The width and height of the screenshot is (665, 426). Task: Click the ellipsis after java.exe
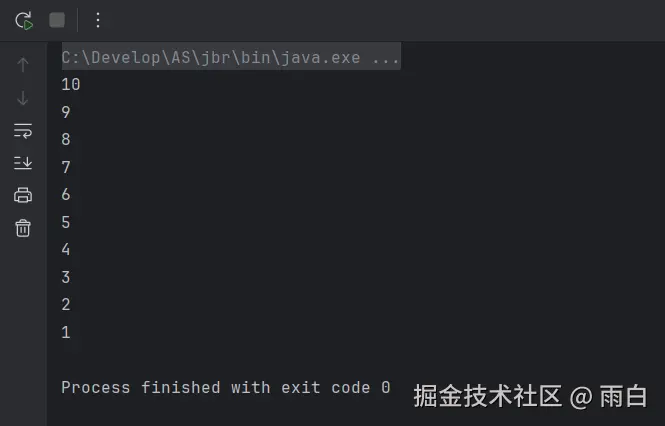click(x=386, y=57)
